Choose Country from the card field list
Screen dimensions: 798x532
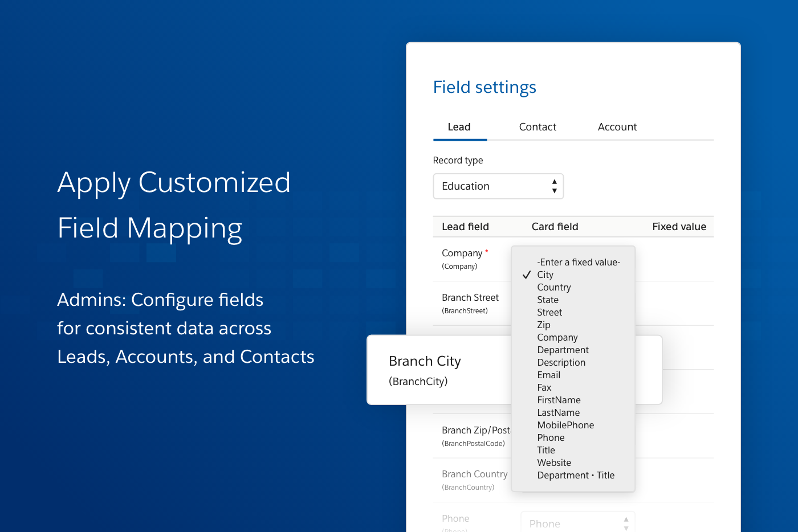coord(553,287)
